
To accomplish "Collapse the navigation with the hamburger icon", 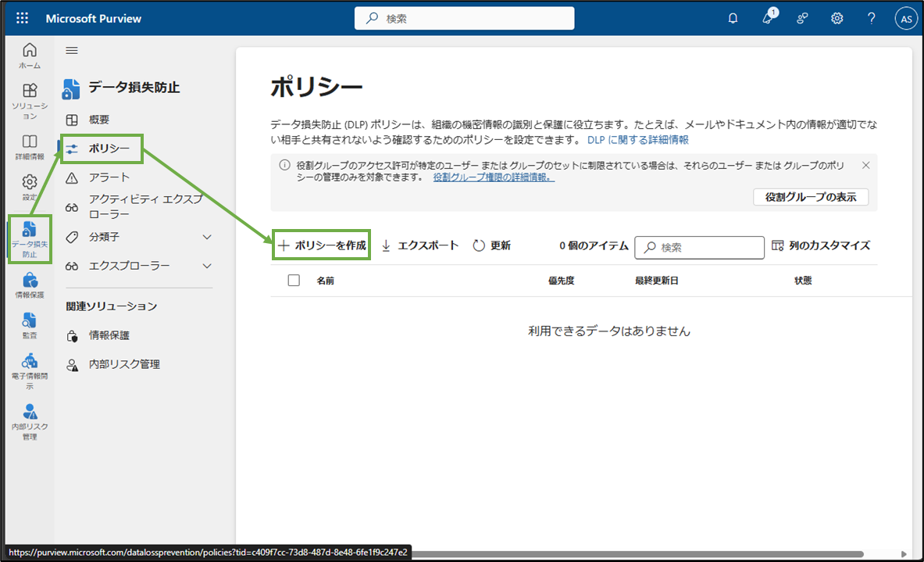I will click(70, 50).
